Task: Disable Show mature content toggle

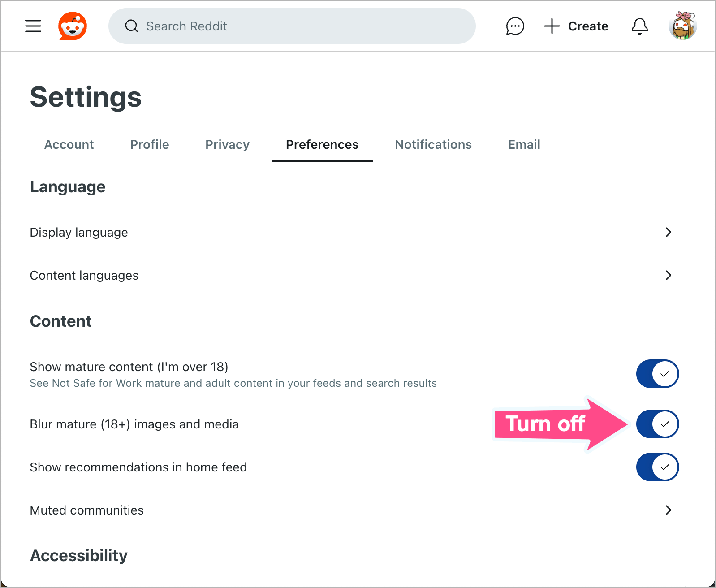Action: 657,373
